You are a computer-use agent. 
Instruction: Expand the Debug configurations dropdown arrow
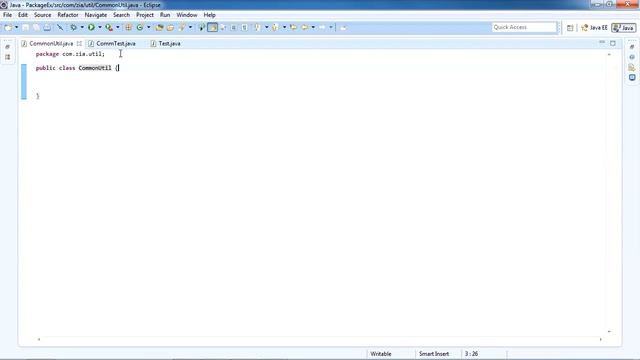click(82, 27)
